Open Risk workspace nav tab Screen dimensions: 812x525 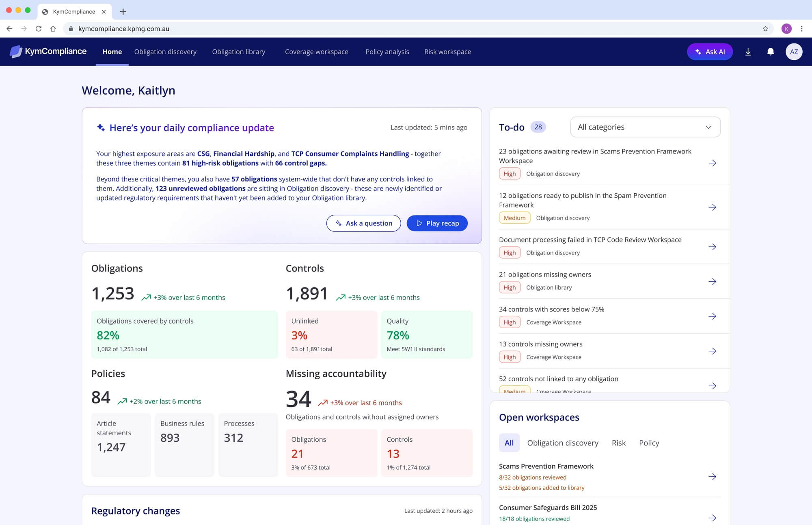(x=447, y=52)
